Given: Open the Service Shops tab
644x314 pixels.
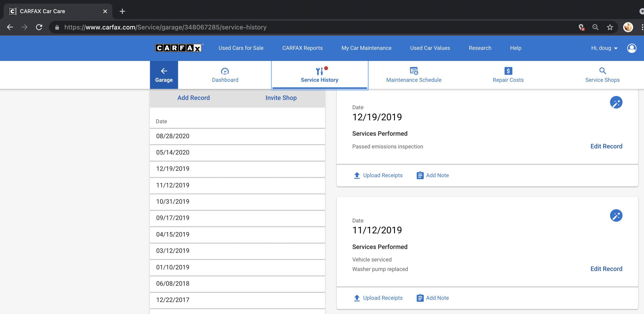Looking at the screenshot, I should pyautogui.click(x=602, y=75).
